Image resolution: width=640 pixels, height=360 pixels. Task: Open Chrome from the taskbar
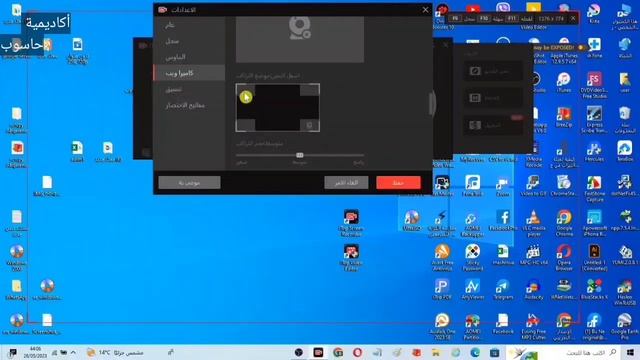(x=338, y=352)
